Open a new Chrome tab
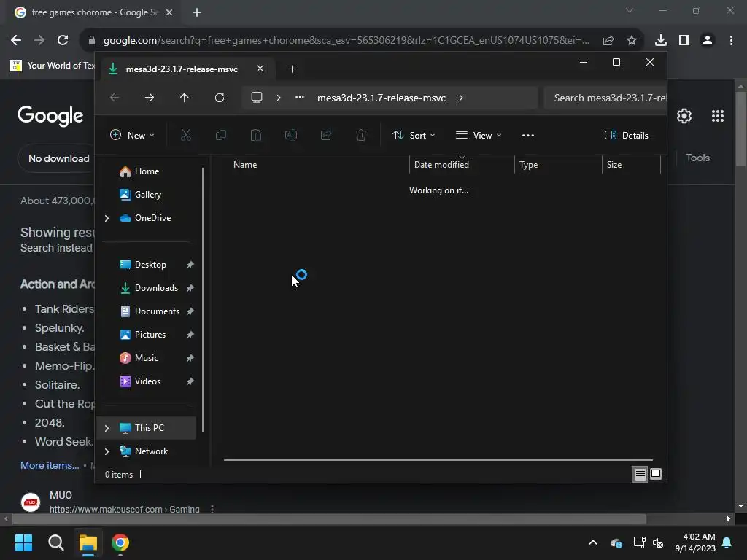 click(197, 12)
